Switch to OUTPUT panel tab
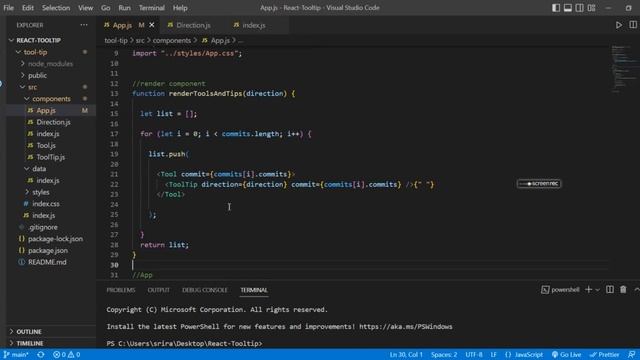 pos(158,290)
